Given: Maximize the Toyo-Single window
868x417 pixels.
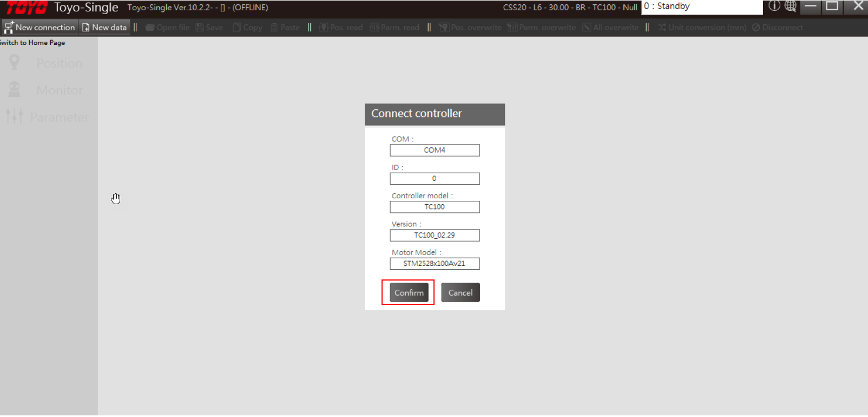Looking at the screenshot, I should [x=832, y=6].
